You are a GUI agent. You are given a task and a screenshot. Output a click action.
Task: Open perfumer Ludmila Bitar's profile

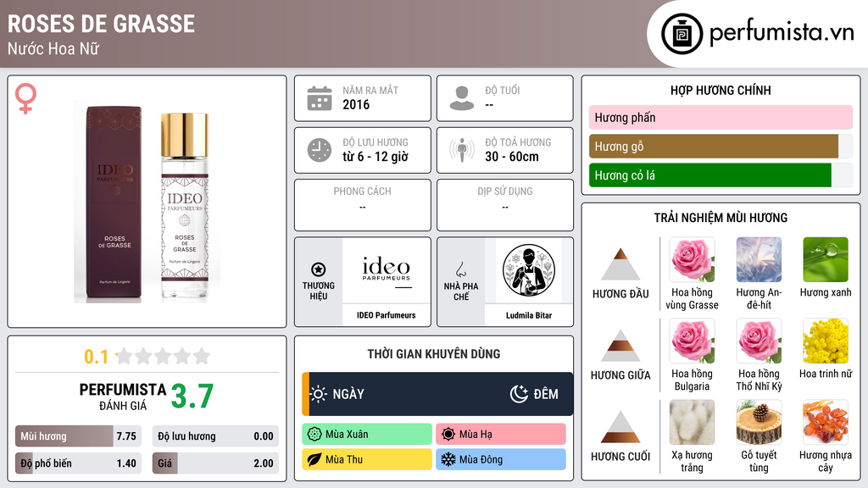click(x=529, y=315)
